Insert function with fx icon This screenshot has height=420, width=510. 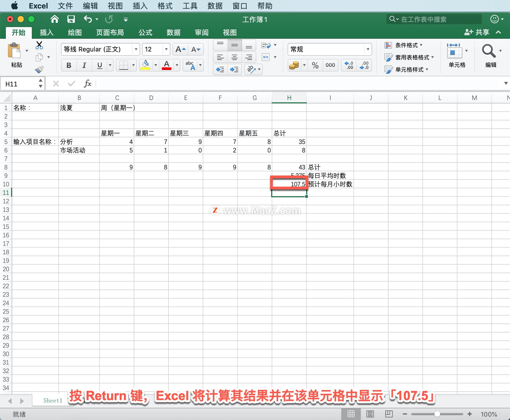point(88,84)
